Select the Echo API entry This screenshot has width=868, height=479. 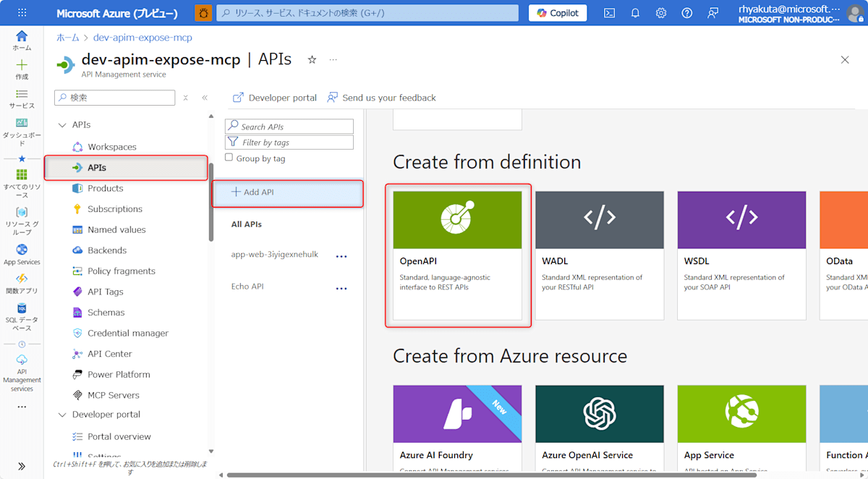(x=247, y=287)
